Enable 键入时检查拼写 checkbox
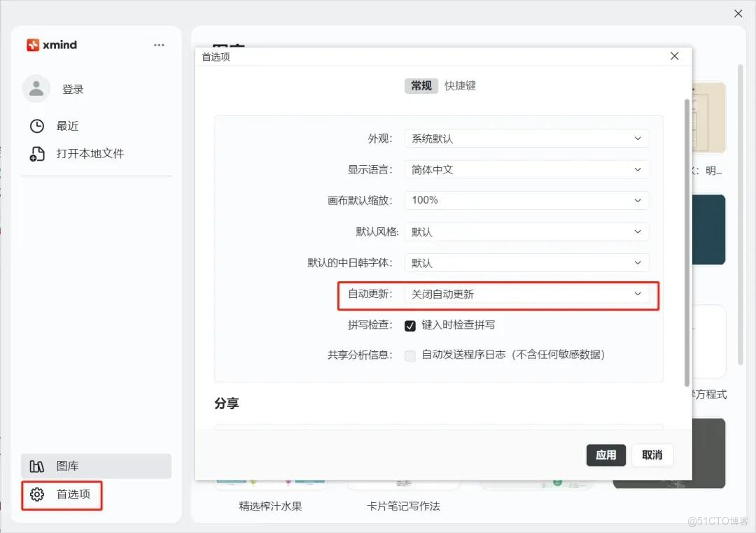 [x=409, y=325]
